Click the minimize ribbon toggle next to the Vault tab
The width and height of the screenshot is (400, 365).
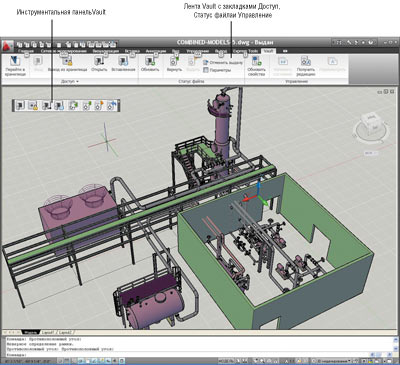tap(285, 51)
